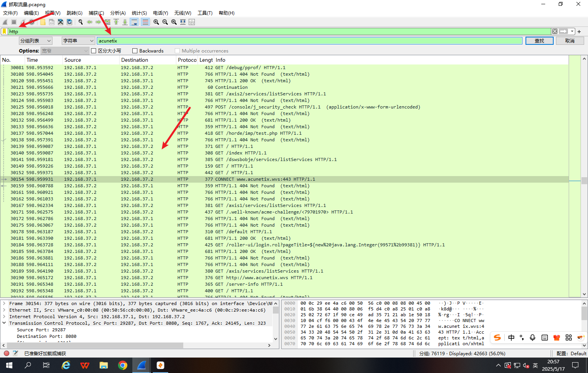This screenshot has height=373, width=588.
Task: Enable the Backwards search checkbox
Action: 135,51
